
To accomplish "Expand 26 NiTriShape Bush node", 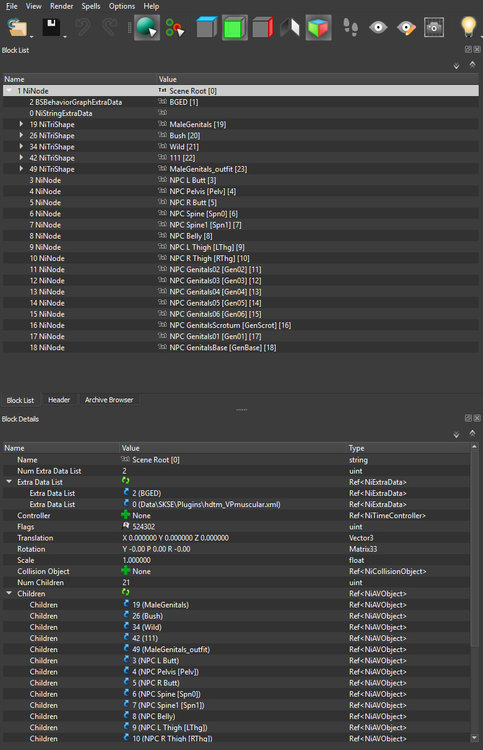I will [x=21, y=135].
